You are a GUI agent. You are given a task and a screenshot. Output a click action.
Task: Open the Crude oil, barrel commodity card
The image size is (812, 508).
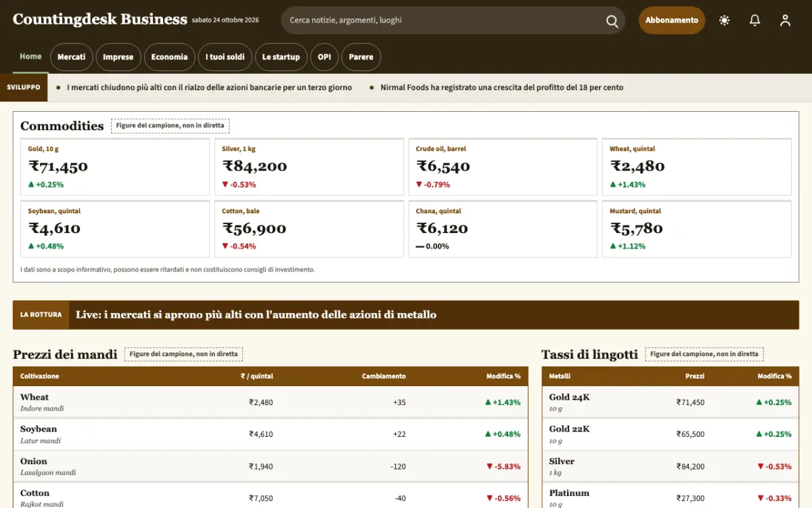coord(503,167)
